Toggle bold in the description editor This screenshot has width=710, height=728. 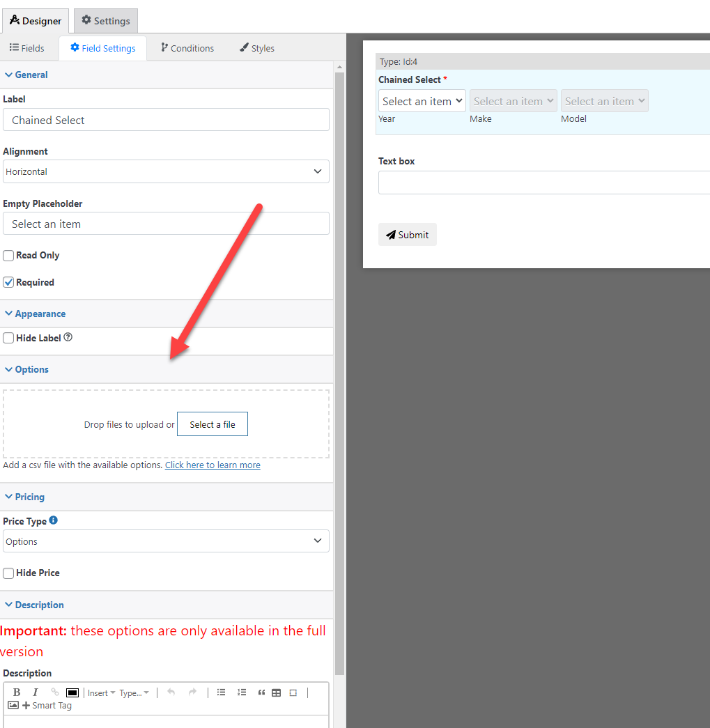click(17, 692)
